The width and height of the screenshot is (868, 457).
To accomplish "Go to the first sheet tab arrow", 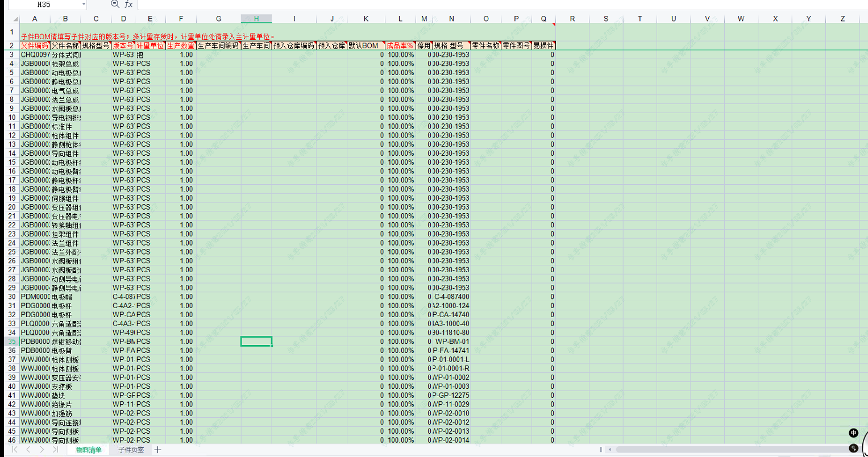I will [15, 450].
